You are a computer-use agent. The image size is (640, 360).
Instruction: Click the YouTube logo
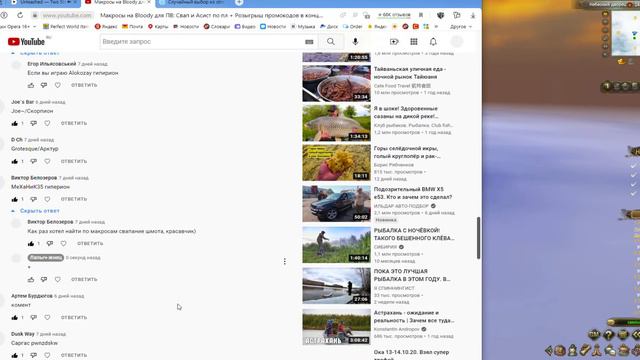26,42
